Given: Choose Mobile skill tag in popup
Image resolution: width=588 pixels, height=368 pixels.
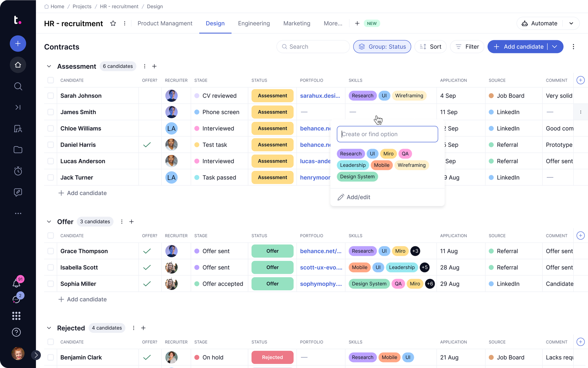Looking at the screenshot, I should coord(382,165).
